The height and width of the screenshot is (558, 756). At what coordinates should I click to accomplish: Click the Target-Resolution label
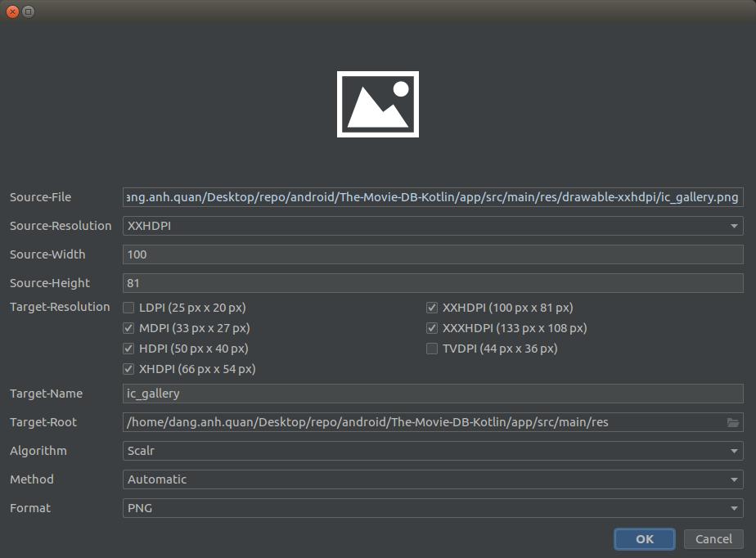click(60, 307)
